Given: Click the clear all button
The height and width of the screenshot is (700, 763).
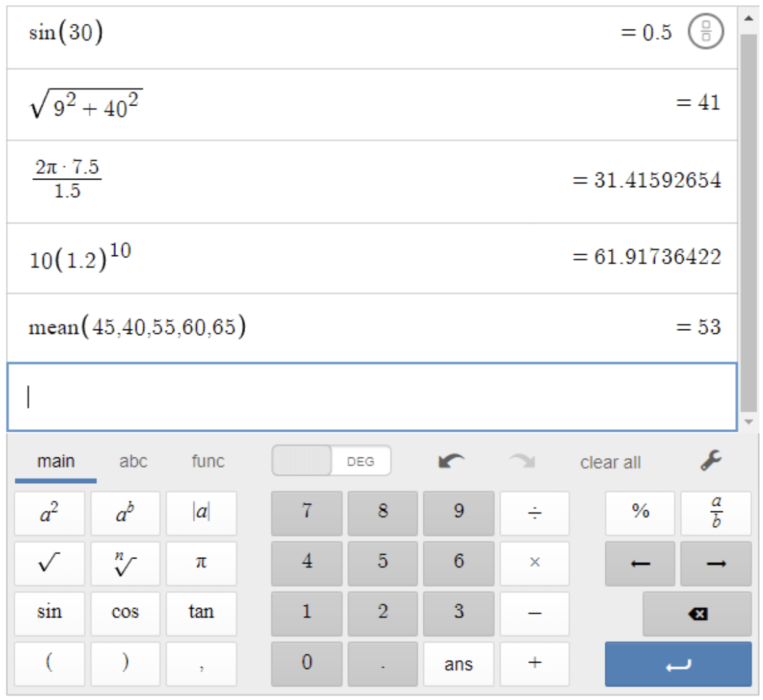Looking at the screenshot, I should pyautogui.click(x=610, y=463).
